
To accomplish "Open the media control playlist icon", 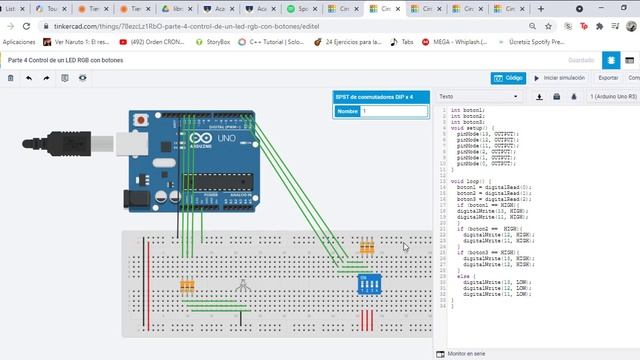I will tap(615, 26).
